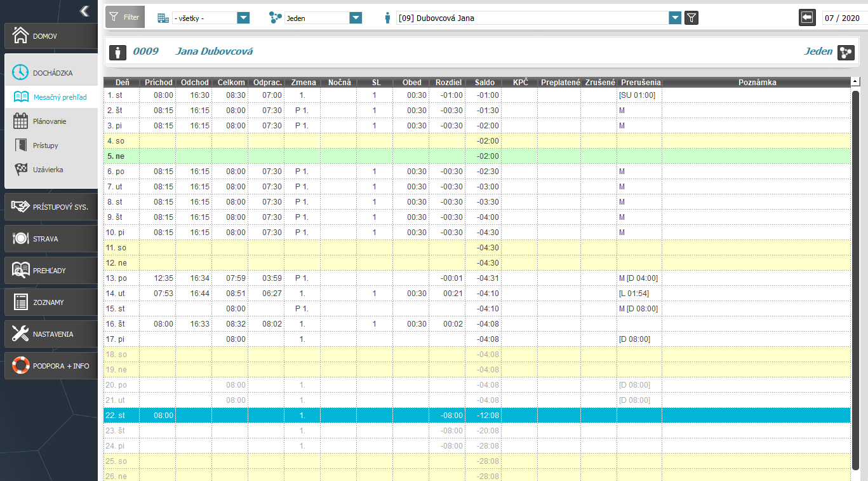868x481 pixels.
Task: Click the house icon next to DOMOV
Action: 21,36
